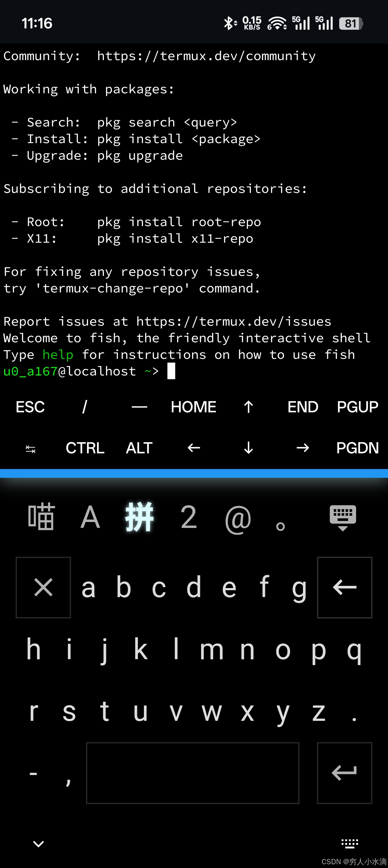Tap the tab key arrows icon
Viewport: 388px width, 868px height.
[x=30, y=449]
